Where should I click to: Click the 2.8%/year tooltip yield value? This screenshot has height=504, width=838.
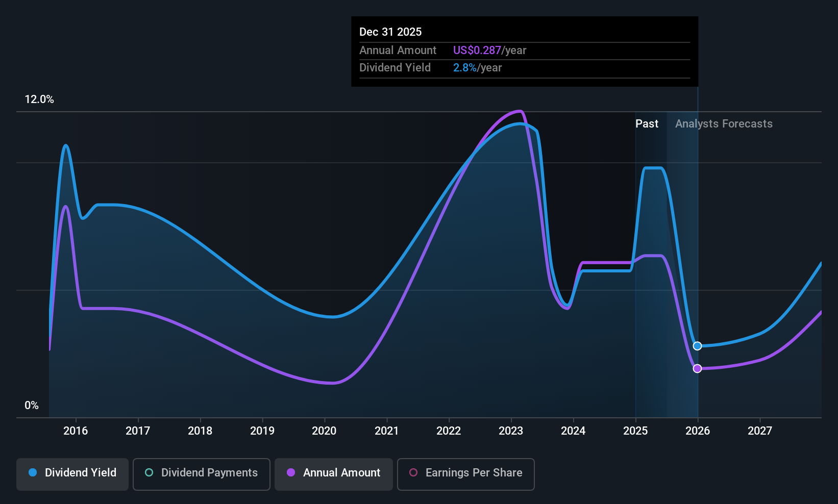point(477,68)
